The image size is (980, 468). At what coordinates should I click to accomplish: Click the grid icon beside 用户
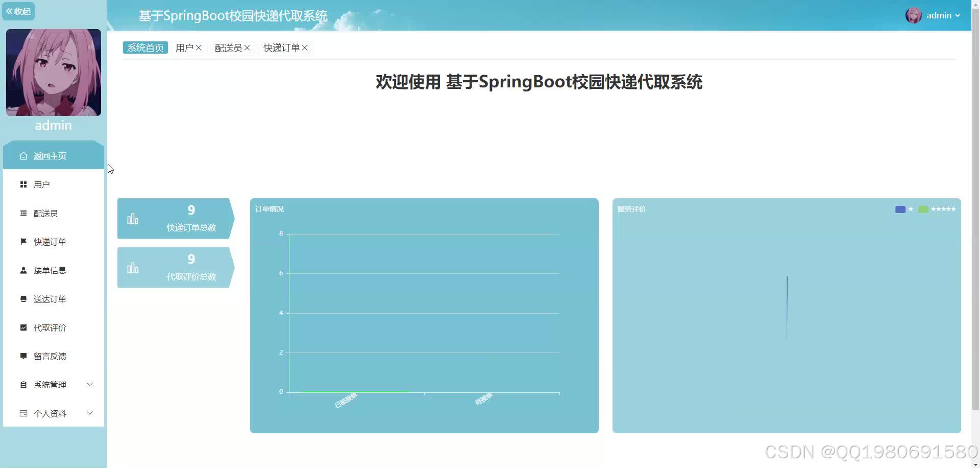tap(23, 184)
